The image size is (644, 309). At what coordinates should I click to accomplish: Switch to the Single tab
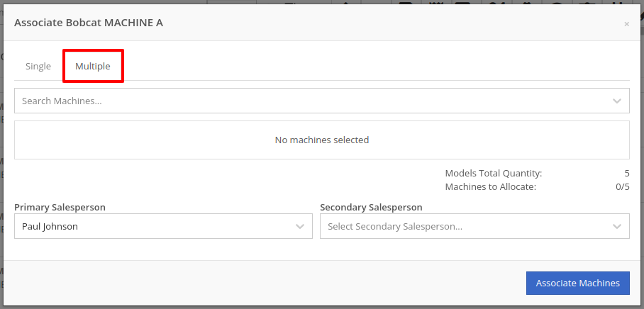[38, 66]
